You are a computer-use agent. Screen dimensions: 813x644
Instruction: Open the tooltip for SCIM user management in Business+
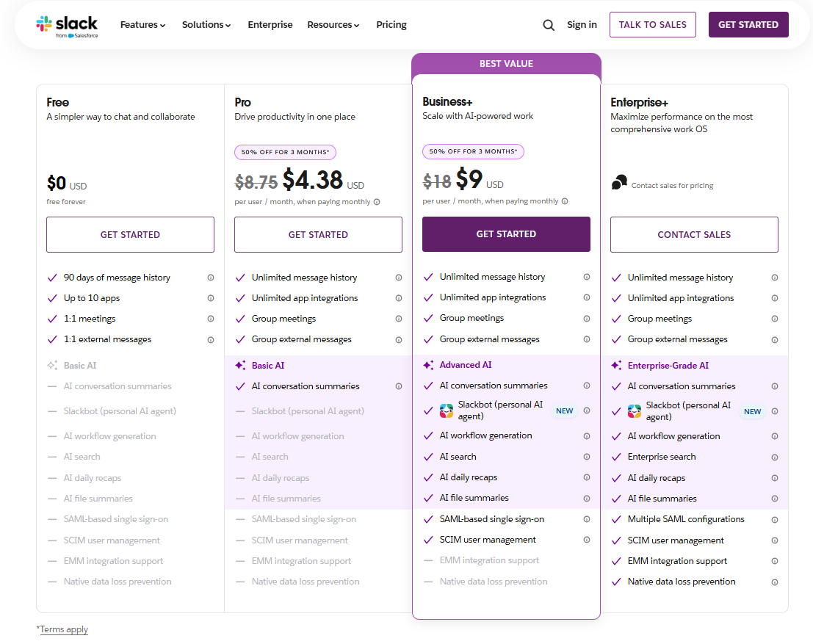[586, 540]
